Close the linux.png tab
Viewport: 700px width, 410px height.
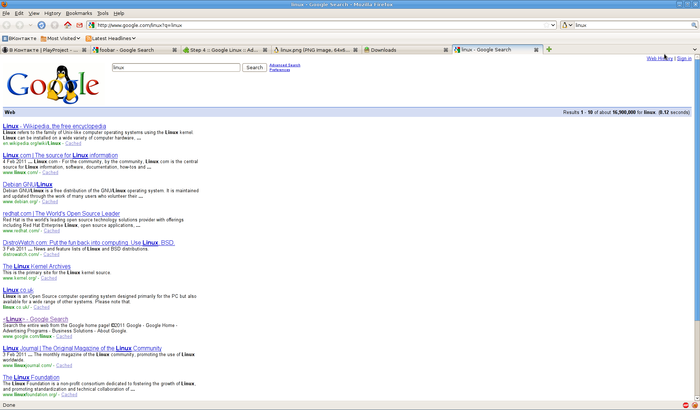(x=355, y=50)
